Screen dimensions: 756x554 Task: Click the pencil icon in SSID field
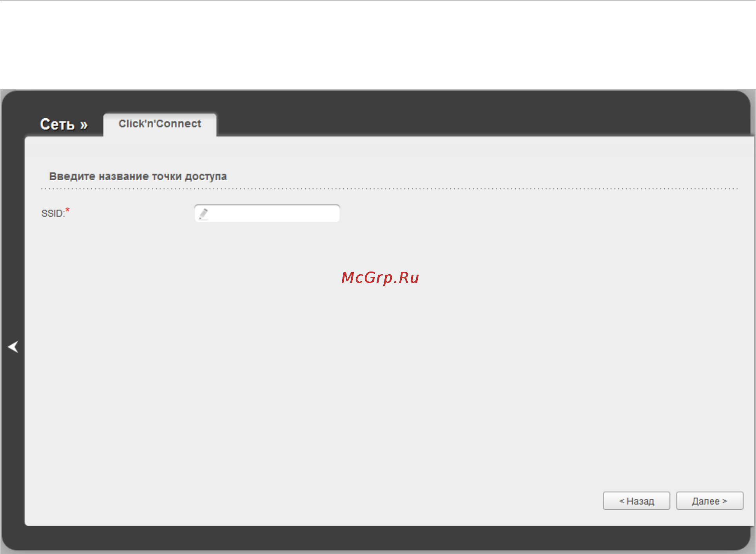(203, 214)
